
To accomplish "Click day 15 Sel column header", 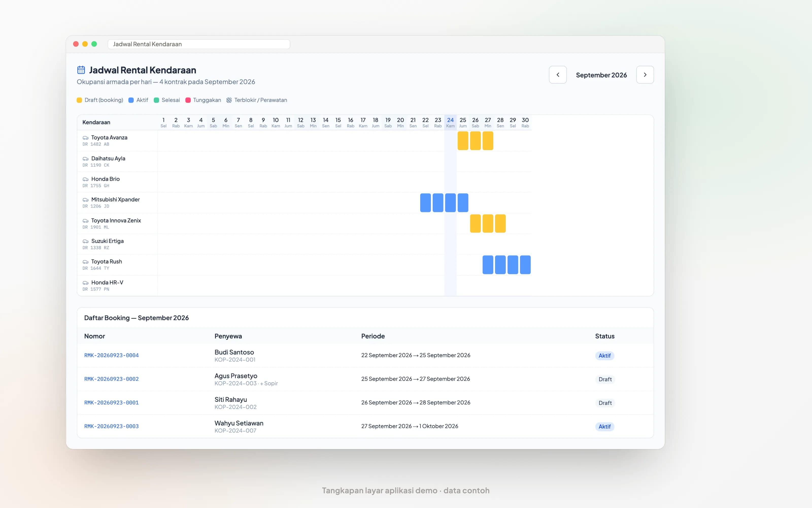I will (x=338, y=122).
